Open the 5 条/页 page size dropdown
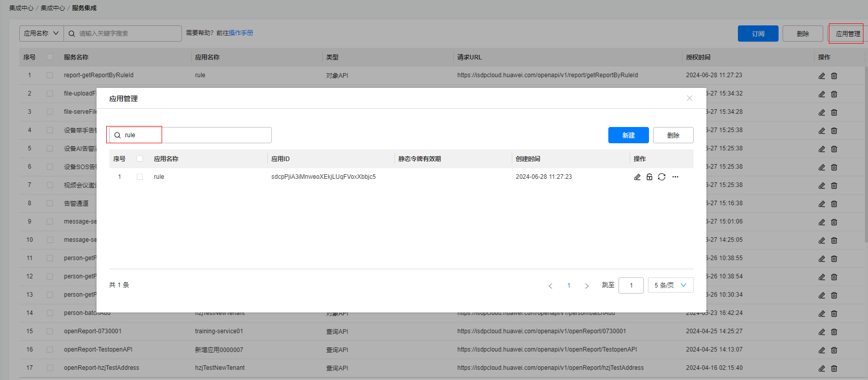This screenshot has width=868, height=380. 671,285
